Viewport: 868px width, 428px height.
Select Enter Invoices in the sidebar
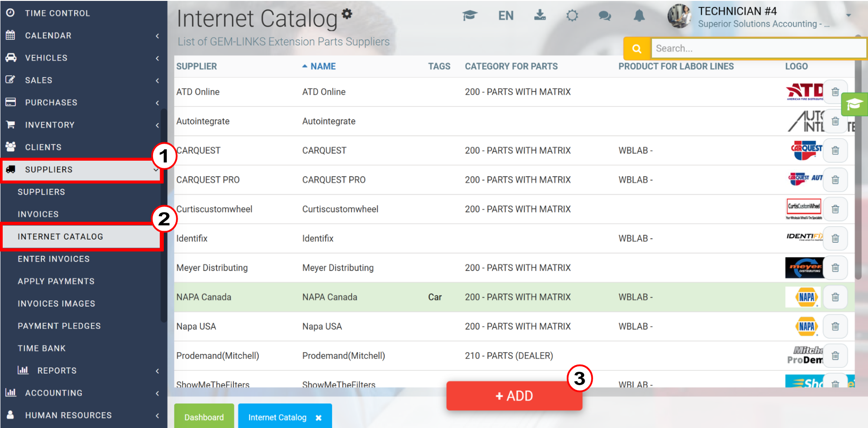pos(54,259)
